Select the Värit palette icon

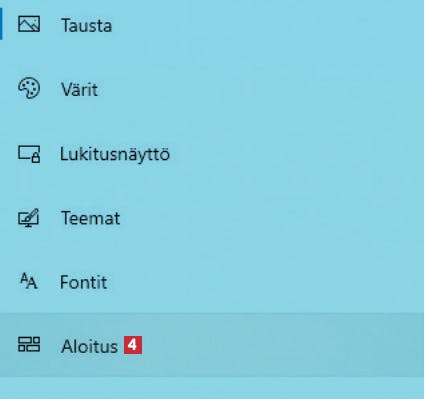29,88
